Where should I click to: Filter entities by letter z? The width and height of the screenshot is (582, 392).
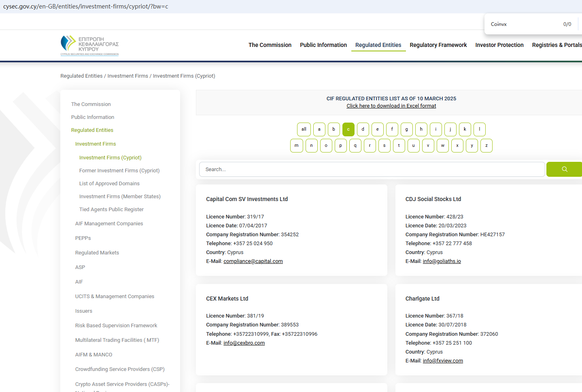(x=486, y=146)
